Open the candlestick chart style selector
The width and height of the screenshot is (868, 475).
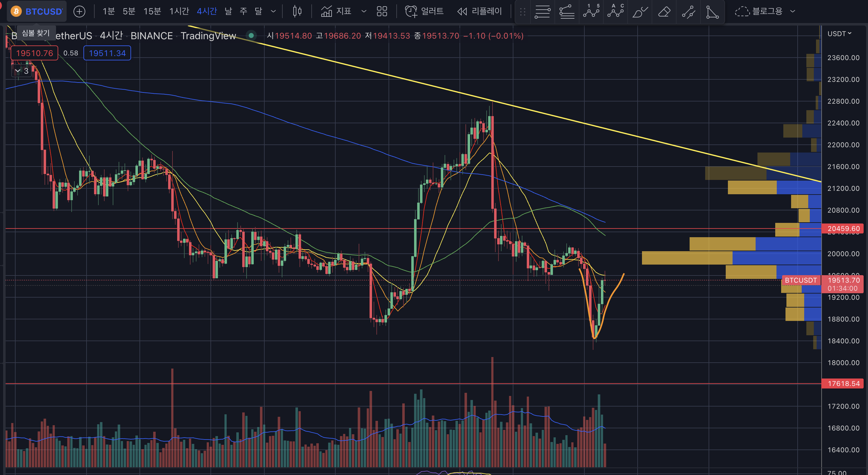click(297, 12)
